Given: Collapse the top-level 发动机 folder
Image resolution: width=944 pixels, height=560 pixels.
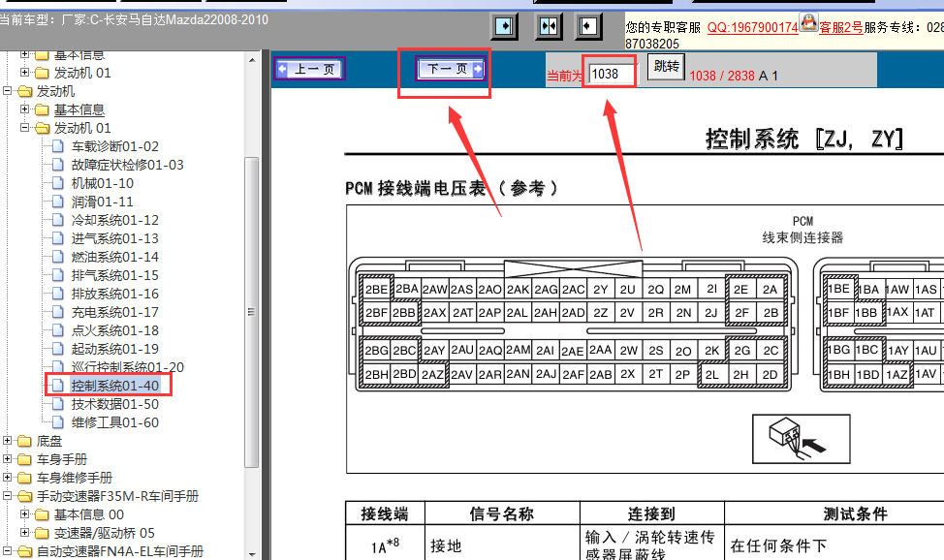Looking at the screenshot, I should (7, 91).
